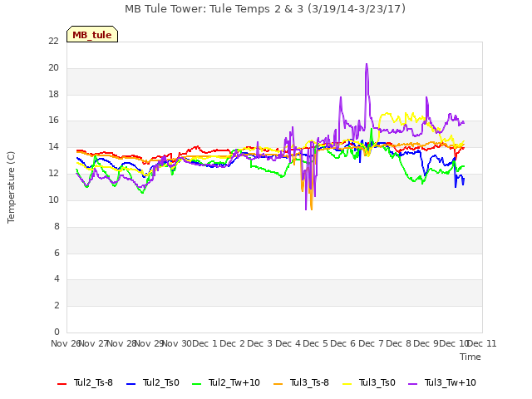
Task: Click the 16 y-axis tick label
Action: 53,120
